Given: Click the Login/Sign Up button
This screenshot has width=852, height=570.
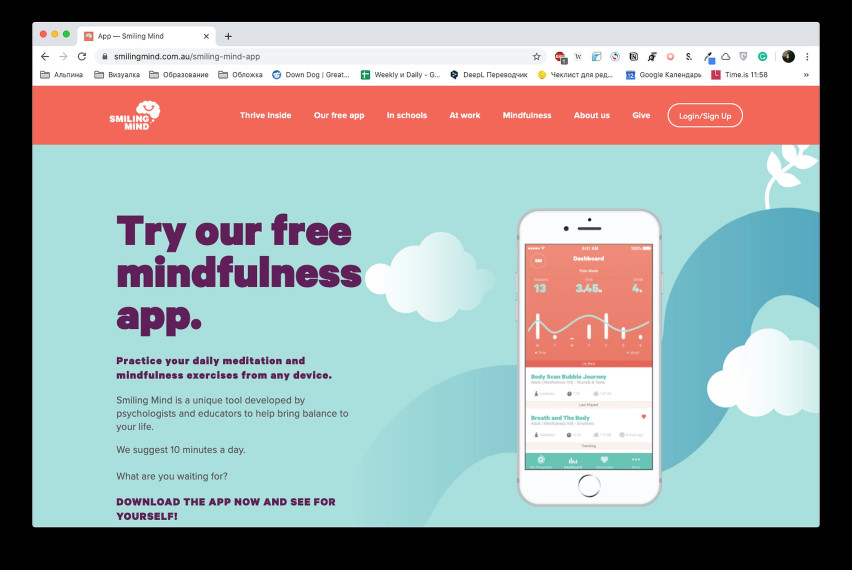Looking at the screenshot, I should [705, 116].
